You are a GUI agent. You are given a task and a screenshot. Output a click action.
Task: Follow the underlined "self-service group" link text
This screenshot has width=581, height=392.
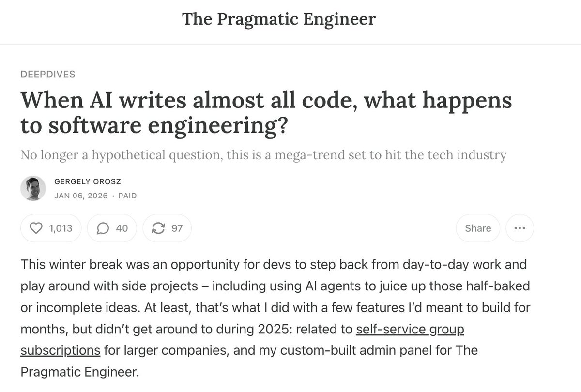[410, 330]
